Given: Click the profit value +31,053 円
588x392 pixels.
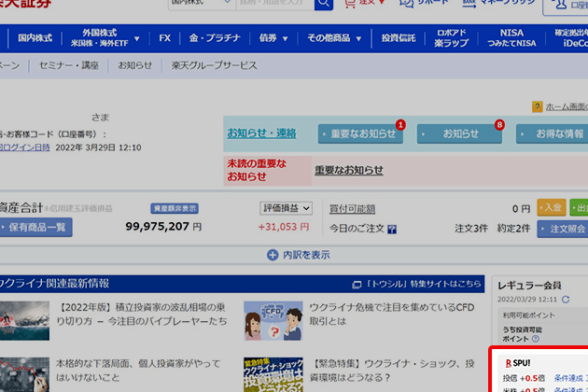Looking at the screenshot, I should pos(284,227).
